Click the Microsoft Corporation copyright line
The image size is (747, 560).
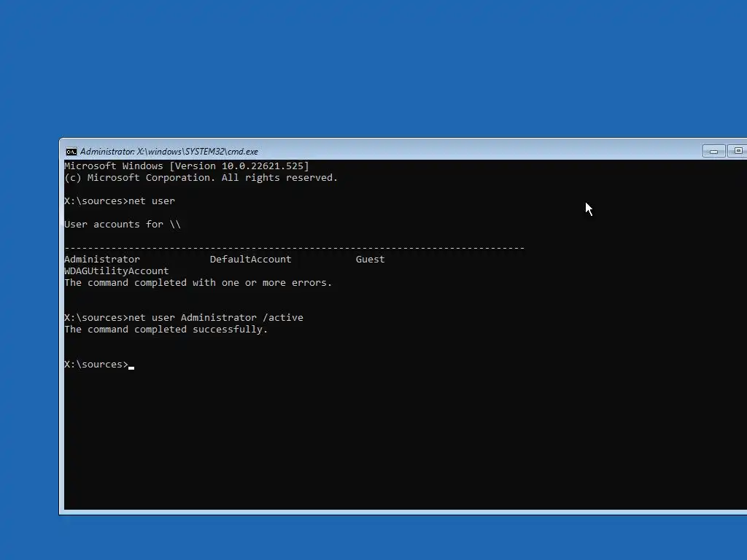[201, 178]
